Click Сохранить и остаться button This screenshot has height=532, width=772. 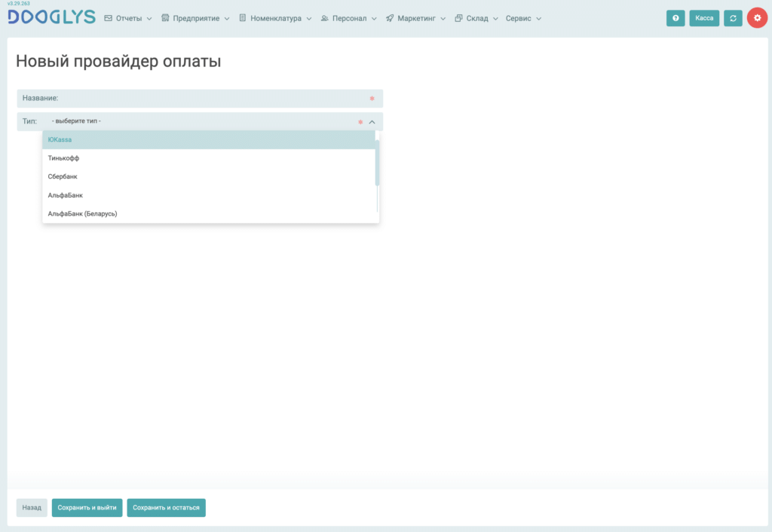point(166,507)
